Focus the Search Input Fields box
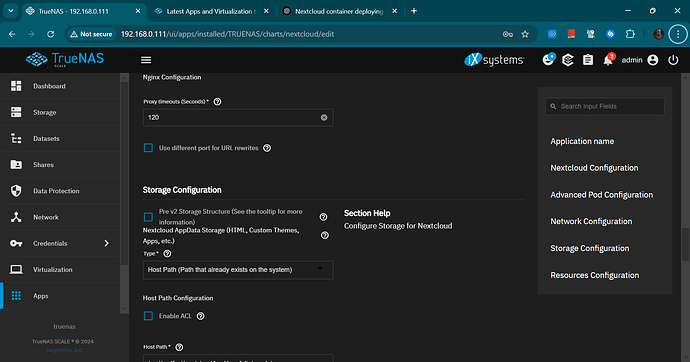The width and height of the screenshot is (690, 362). click(605, 106)
